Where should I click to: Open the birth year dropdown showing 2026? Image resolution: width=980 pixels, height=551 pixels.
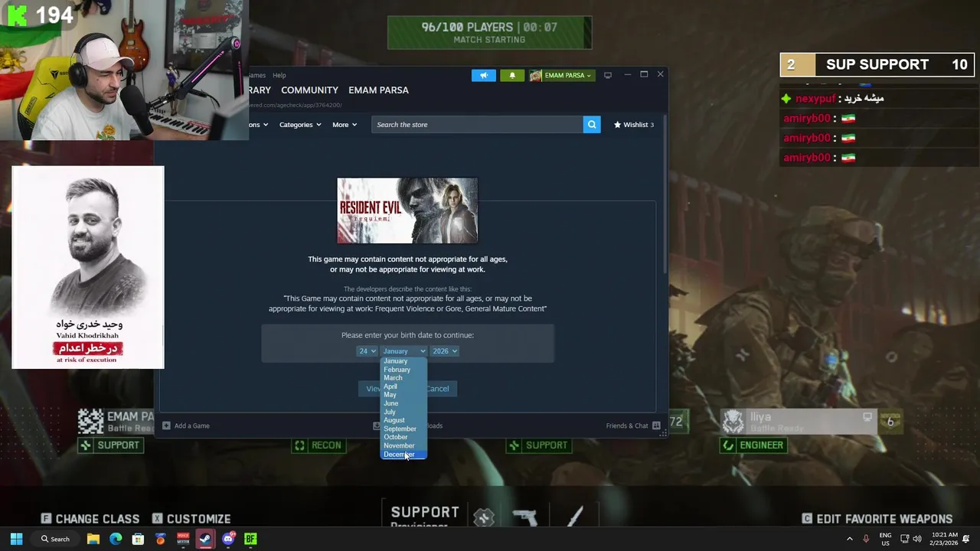click(444, 351)
